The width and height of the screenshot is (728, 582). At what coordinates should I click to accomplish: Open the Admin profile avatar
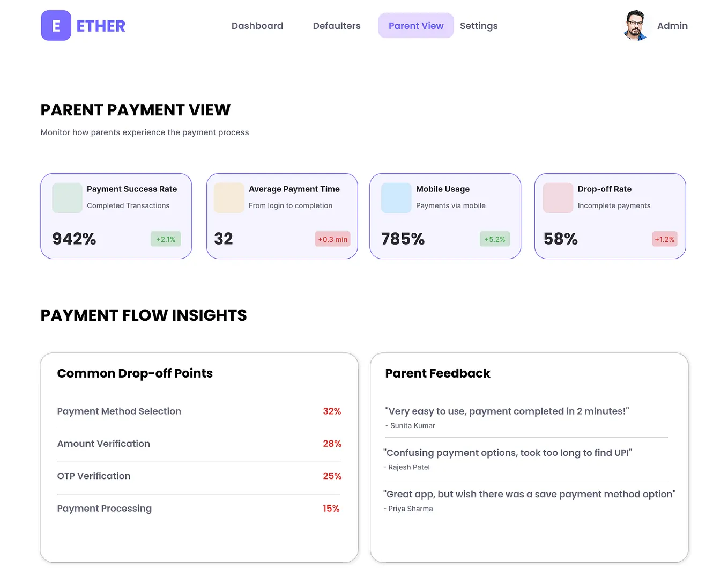tap(636, 26)
